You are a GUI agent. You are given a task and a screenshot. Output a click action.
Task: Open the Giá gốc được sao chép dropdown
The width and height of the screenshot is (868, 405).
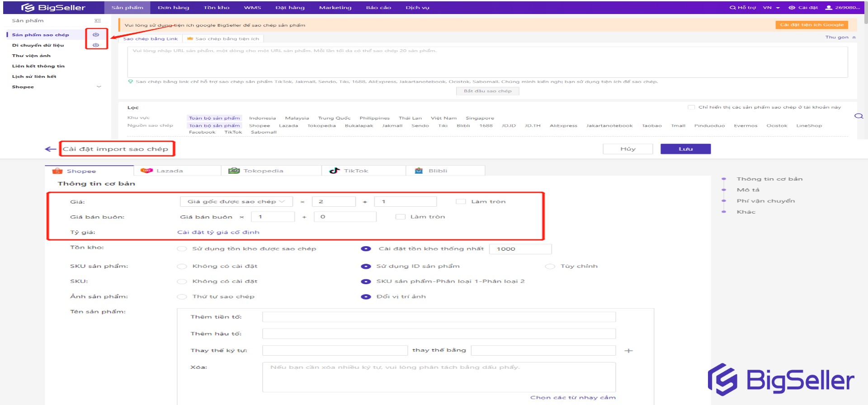tap(236, 202)
